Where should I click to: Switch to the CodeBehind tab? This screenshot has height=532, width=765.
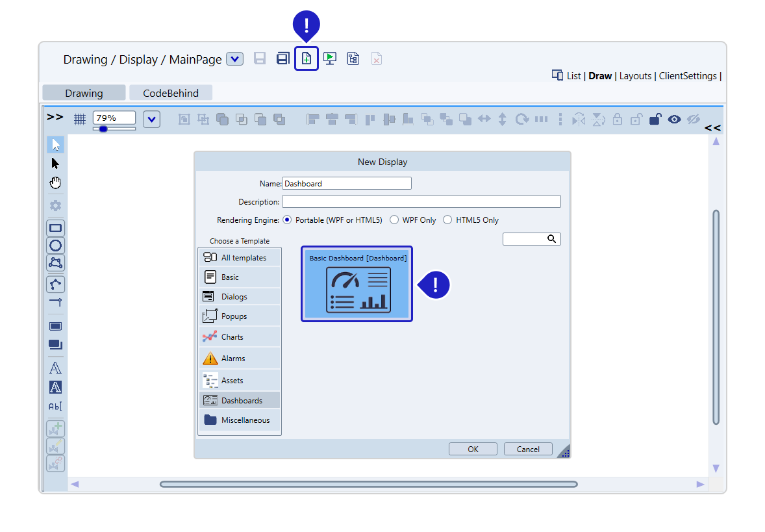pos(171,93)
